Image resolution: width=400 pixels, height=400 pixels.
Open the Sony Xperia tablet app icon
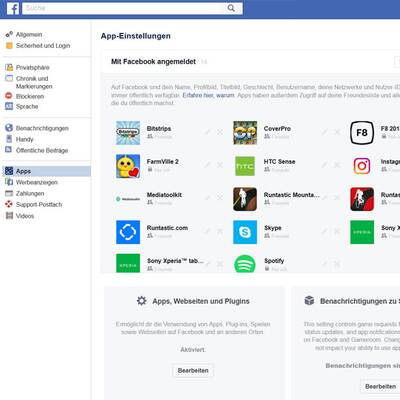[128, 263]
